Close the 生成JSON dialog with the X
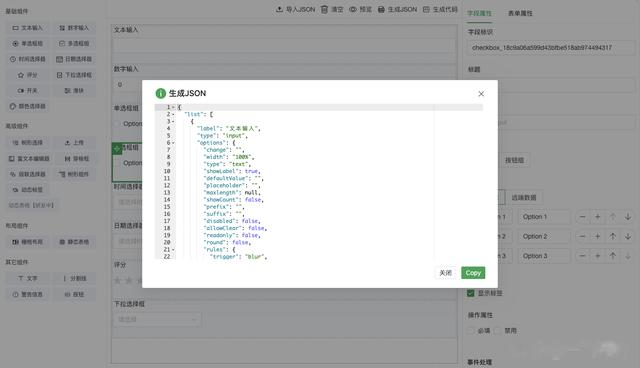Image resolution: width=640 pixels, height=368 pixels. click(481, 94)
